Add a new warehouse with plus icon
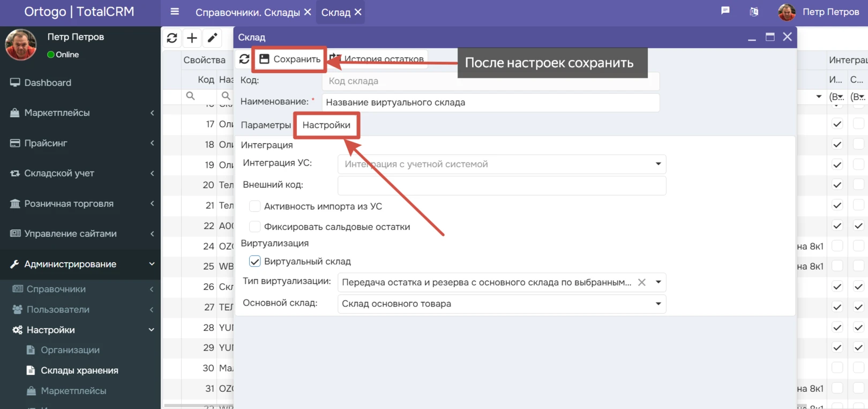The width and height of the screenshot is (868, 409). pos(192,38)
